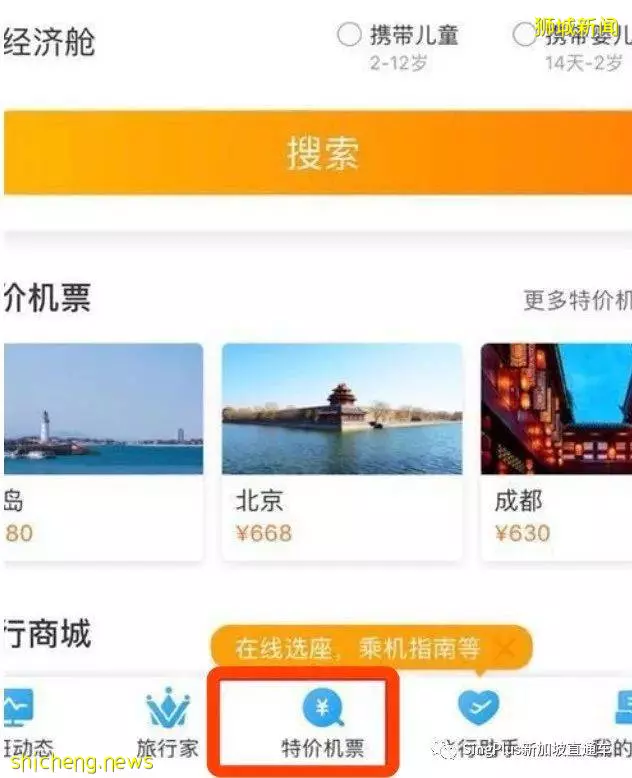This screenshot has width=632, height=778.
Task: Select the 携带婴儿 radio option
Action: click(x=524, y=35)
